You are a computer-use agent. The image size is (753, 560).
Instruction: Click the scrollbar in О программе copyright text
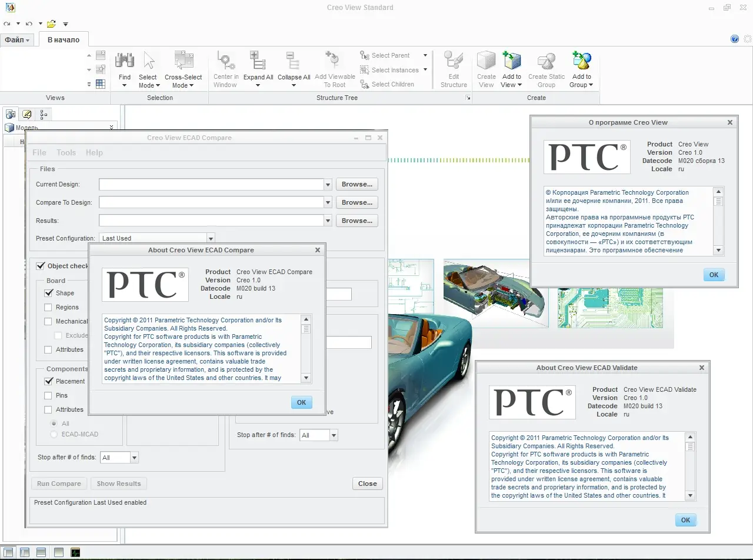tap(718, 221)
